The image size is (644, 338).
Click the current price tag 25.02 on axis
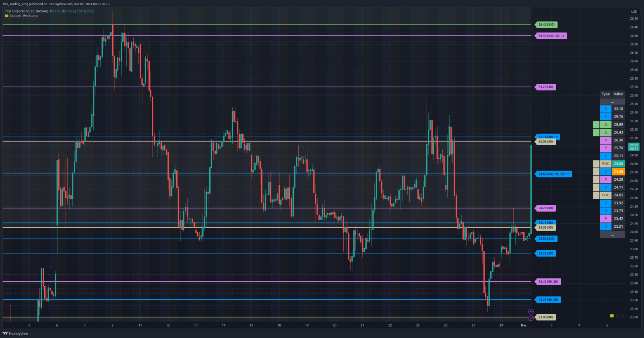coord(634,146)
